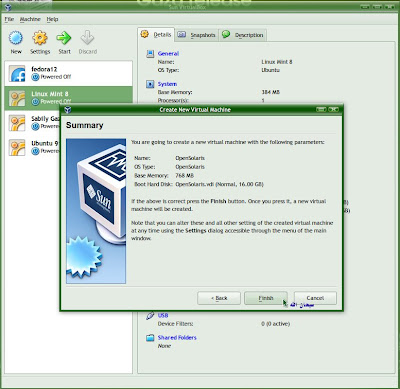
Task: Open the File menu
Action: 9,19
